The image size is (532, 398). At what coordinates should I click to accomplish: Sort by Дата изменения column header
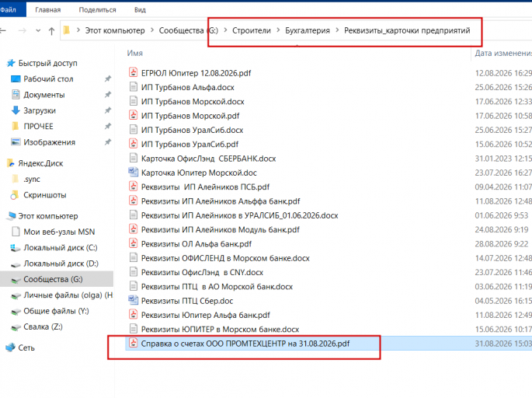502,54
